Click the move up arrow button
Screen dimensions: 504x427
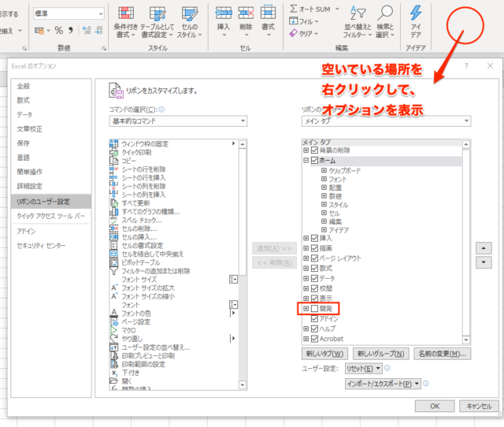point(484,247)
